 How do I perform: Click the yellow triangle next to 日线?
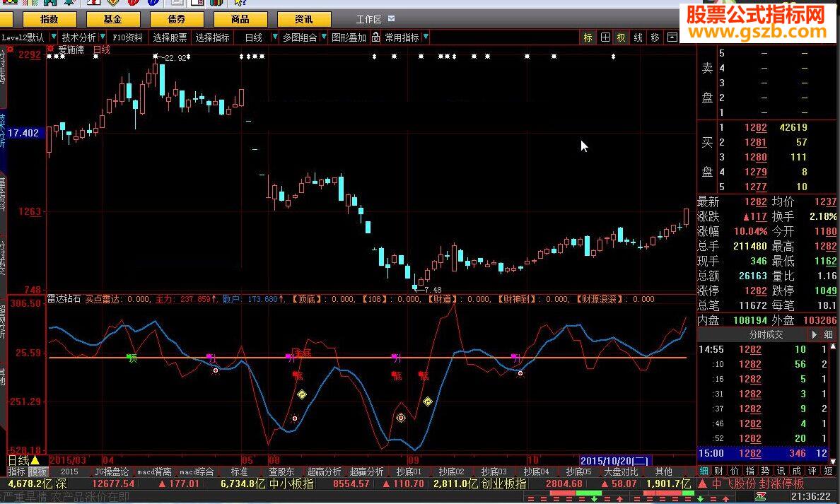click(35, 460)
